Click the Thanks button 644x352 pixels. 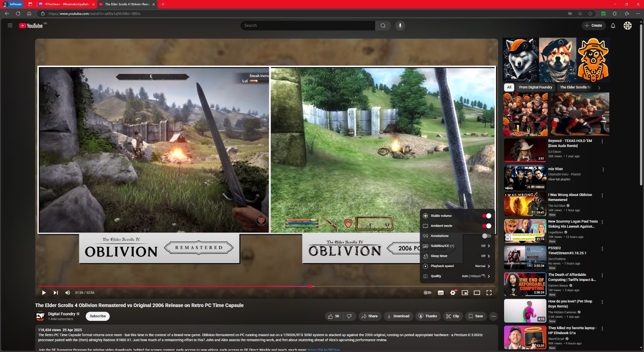[428, 316]
